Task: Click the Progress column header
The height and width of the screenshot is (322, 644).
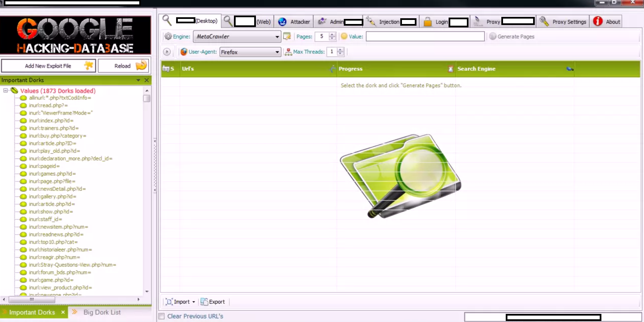Action: pos(396,69)
